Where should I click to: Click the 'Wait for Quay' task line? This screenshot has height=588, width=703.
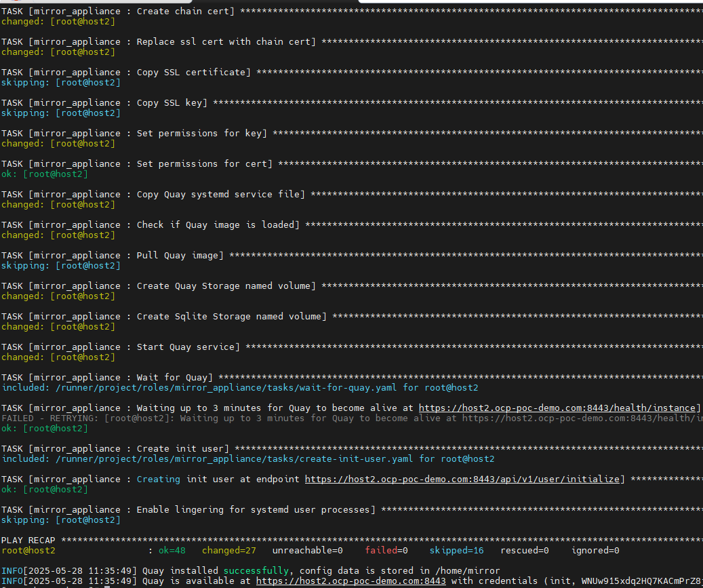351,377
